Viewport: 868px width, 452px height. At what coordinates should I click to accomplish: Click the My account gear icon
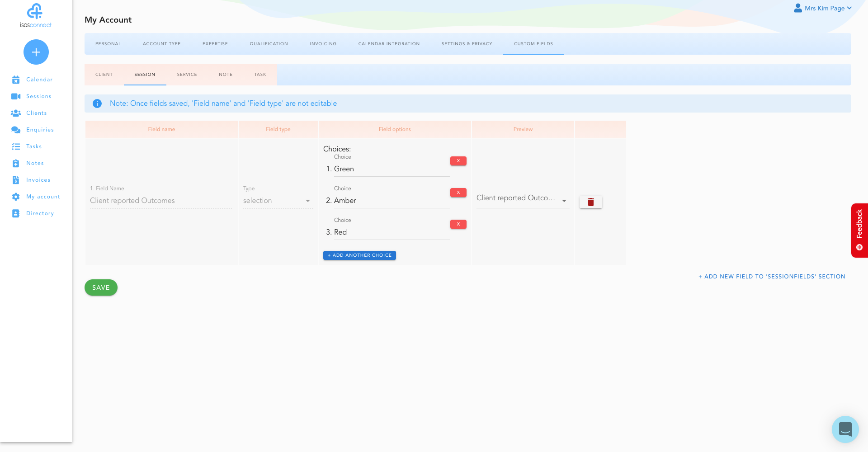(16, 197)
